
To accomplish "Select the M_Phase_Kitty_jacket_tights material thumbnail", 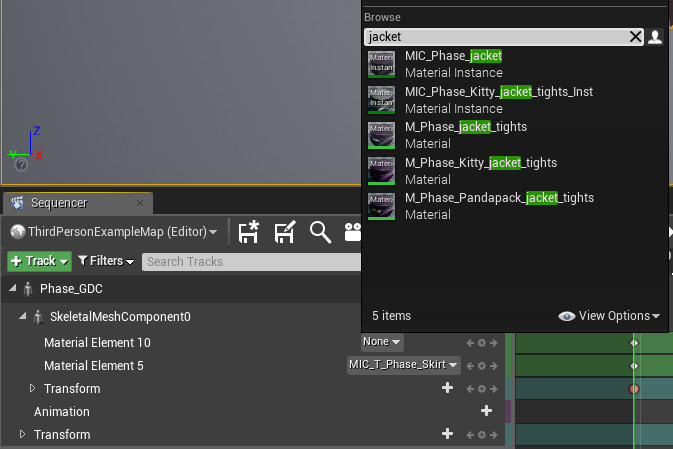I will 381,170.
